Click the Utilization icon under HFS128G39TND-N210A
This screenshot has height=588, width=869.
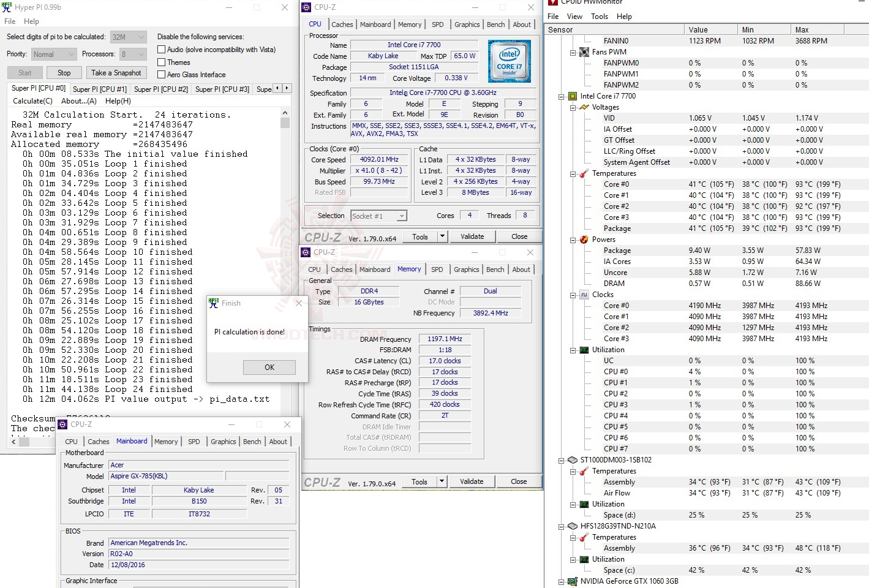click(x=584, y=559)
